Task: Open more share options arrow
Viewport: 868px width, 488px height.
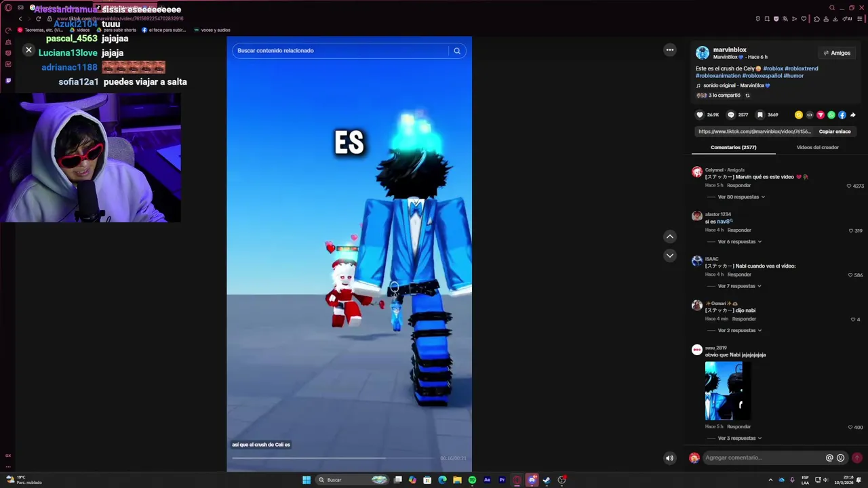Action: pyautogui.click(x=853, y=115)
